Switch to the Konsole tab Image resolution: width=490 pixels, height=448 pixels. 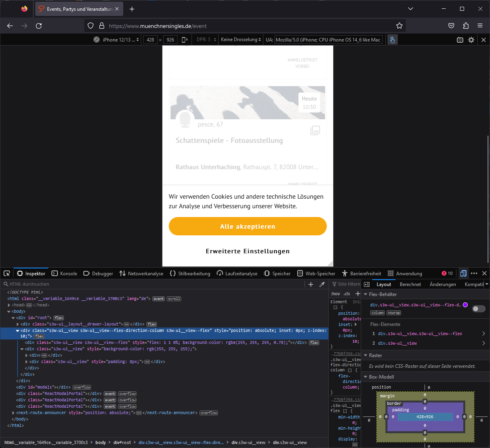(65, 274)
